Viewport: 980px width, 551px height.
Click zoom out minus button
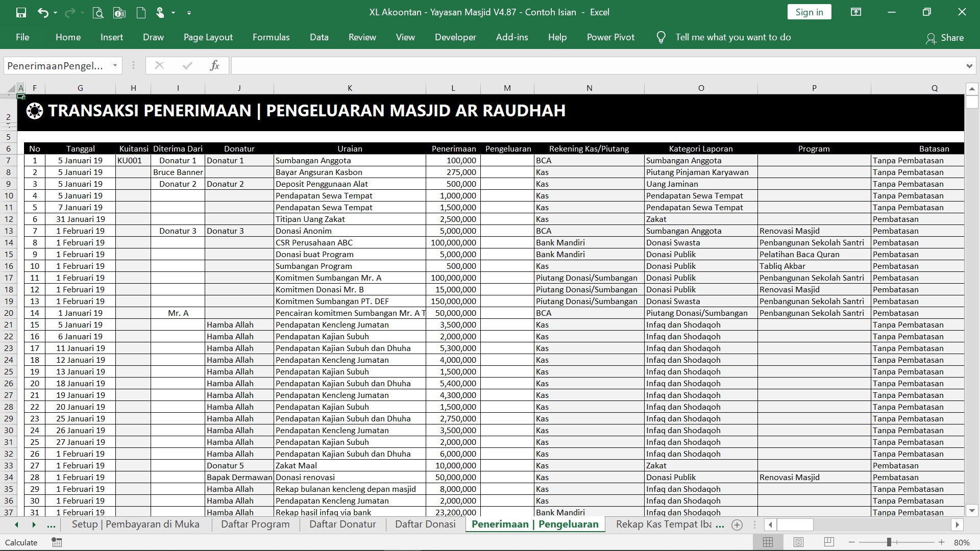pyautogui.click(x=851, y=542)
